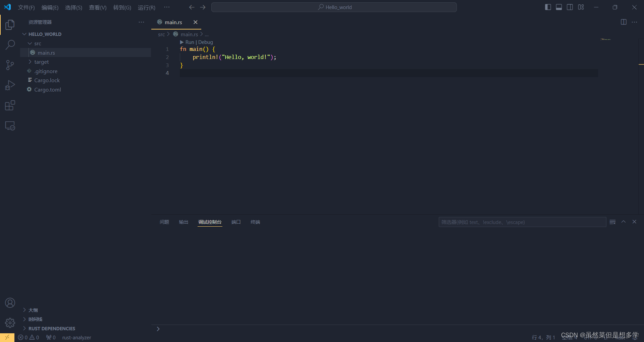Click the Run code lens above fn main
This screenshot has width=644, height=342.
tap(190, 42)
